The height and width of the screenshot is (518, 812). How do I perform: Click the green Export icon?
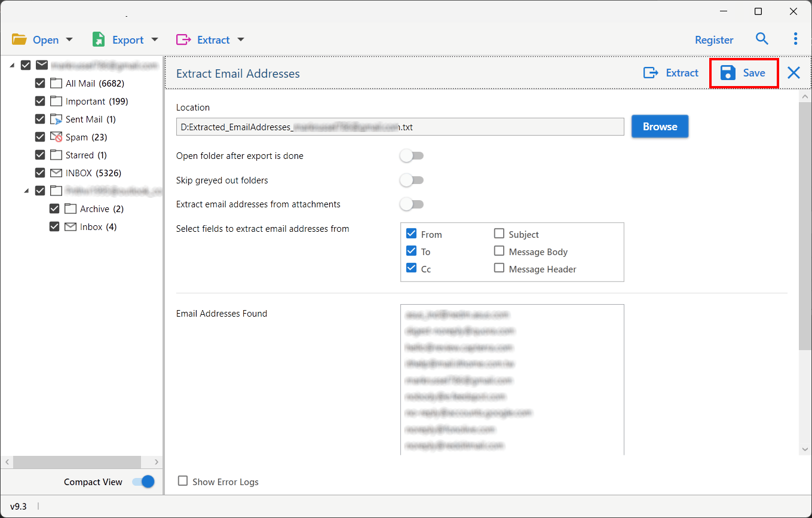[x=99, y=39]
